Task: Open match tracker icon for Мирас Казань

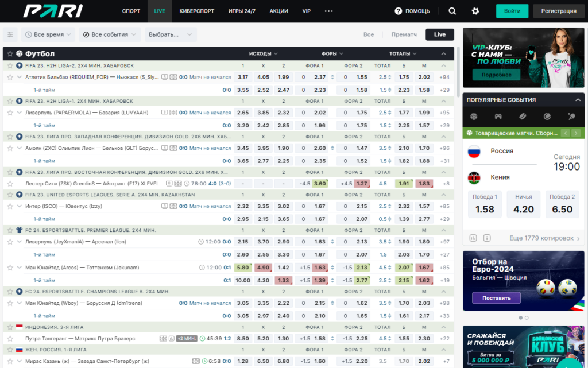Action: [196, 361]
